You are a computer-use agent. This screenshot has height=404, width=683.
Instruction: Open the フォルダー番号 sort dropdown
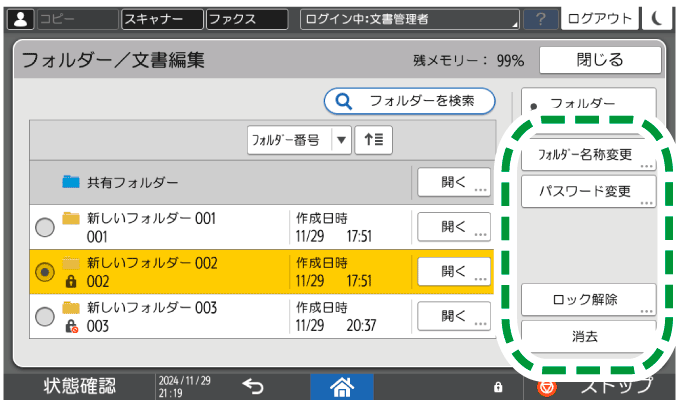point(299,140)
